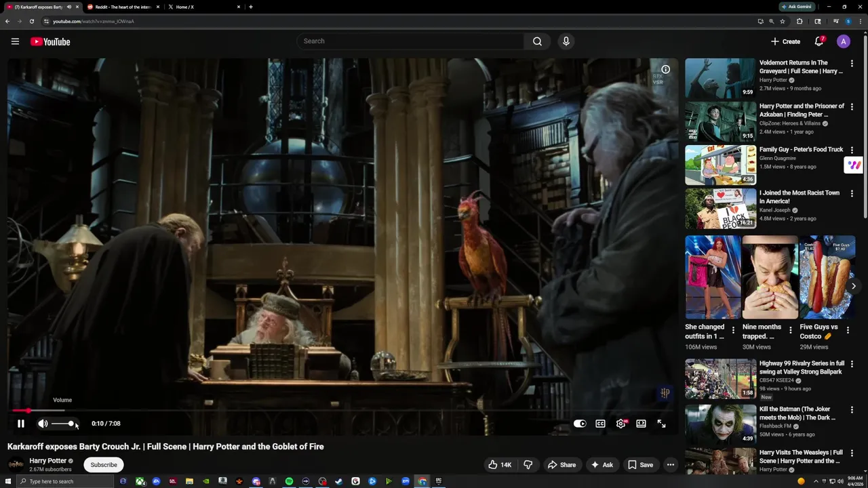Dislike the video with thumbs-down

[x=528, y=465]
